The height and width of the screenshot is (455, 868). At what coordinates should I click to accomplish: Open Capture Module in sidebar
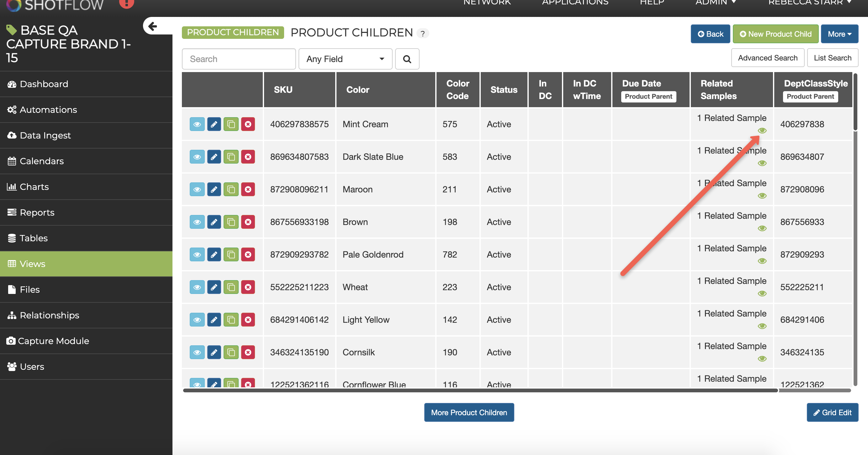[x=53, y=341]
